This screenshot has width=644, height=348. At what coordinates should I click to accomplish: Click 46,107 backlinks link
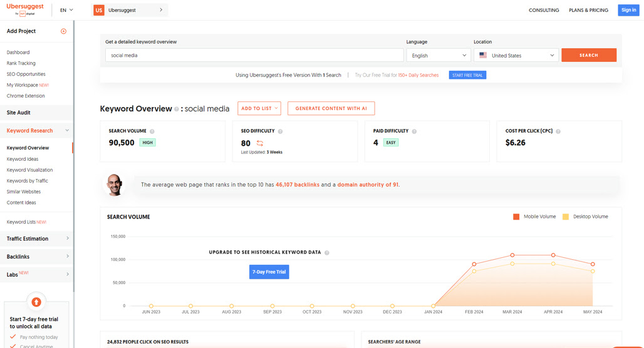[298, 185]
